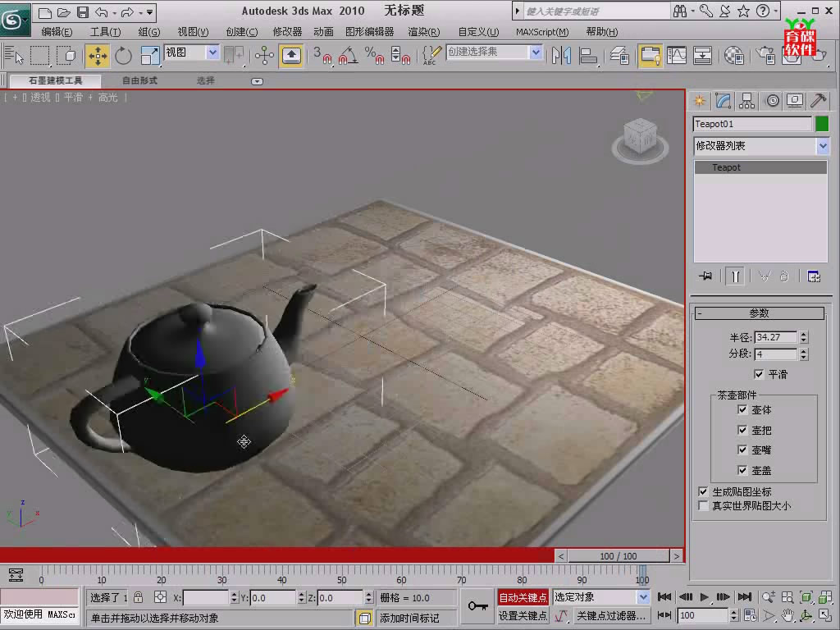Click the Teapot01 green color swatch
The image size is (840, 630).
[x=822, y=124]
